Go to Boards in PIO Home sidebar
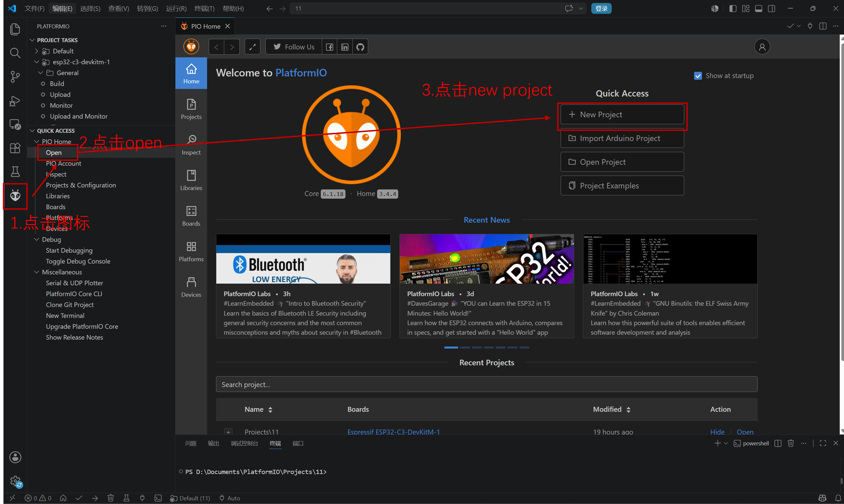The height and width of the screenshot is (504, 844). [x=191, y=216]
